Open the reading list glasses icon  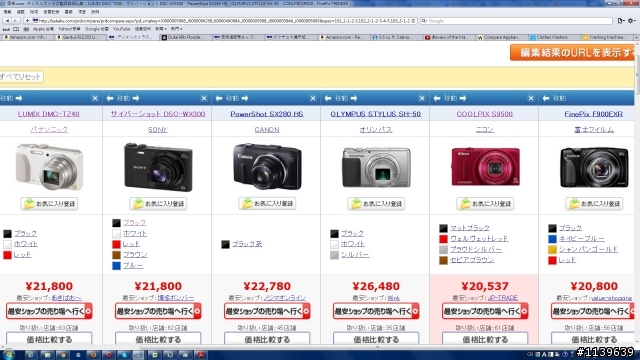pos(6,29)
